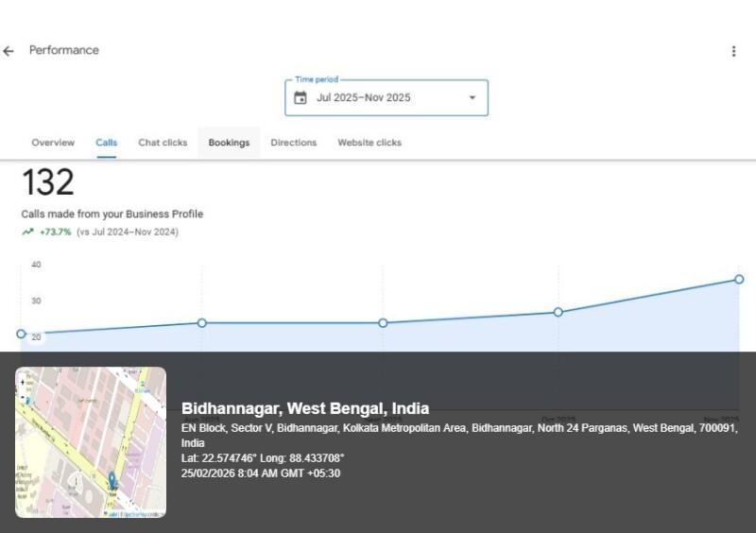
Task: Click the blue location pin on the map
Action: (112, 480)
